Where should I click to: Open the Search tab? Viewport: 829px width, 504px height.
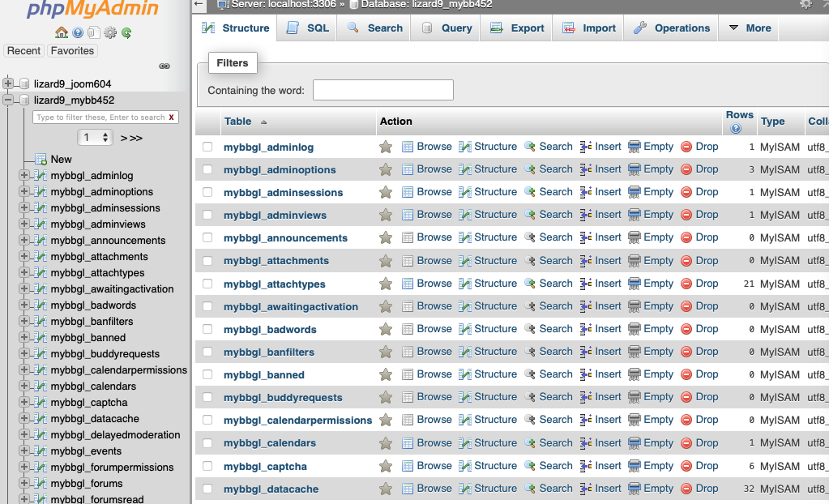pos(375,28)
